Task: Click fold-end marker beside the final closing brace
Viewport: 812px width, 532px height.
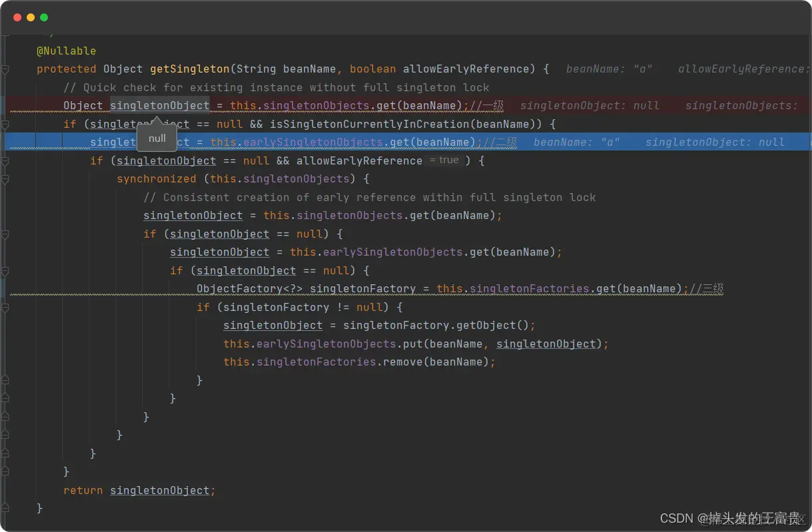Action: 5,508
